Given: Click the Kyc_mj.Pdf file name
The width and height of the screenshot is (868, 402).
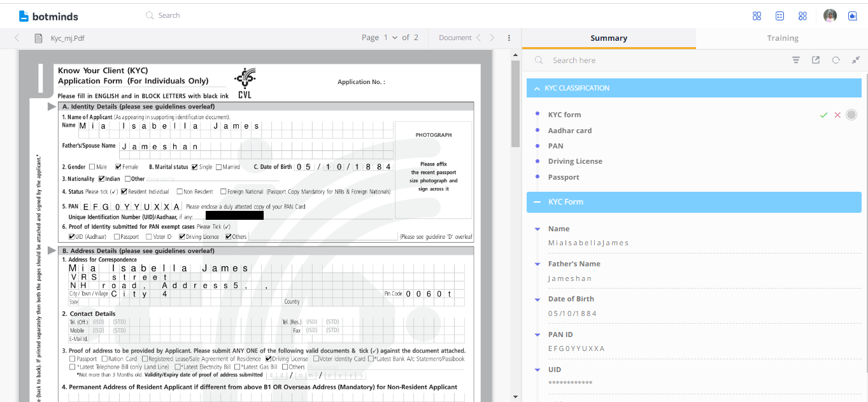Looking at the screenshot, I should pyautogui.click(x=68, y=38).
